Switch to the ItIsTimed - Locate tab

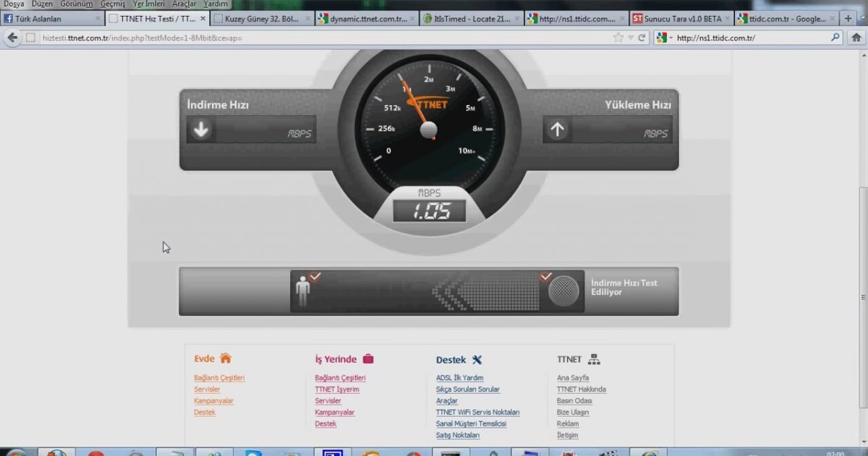(x=472, y=19)
